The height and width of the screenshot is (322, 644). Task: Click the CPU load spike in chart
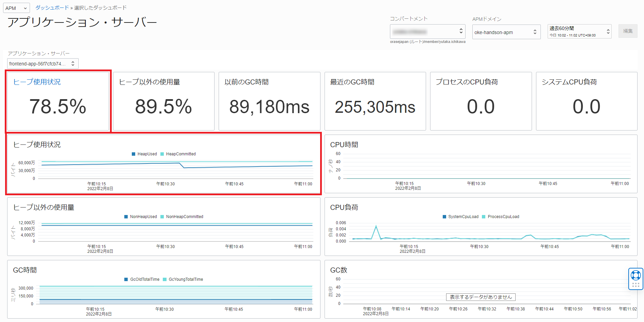pos(376,226)
